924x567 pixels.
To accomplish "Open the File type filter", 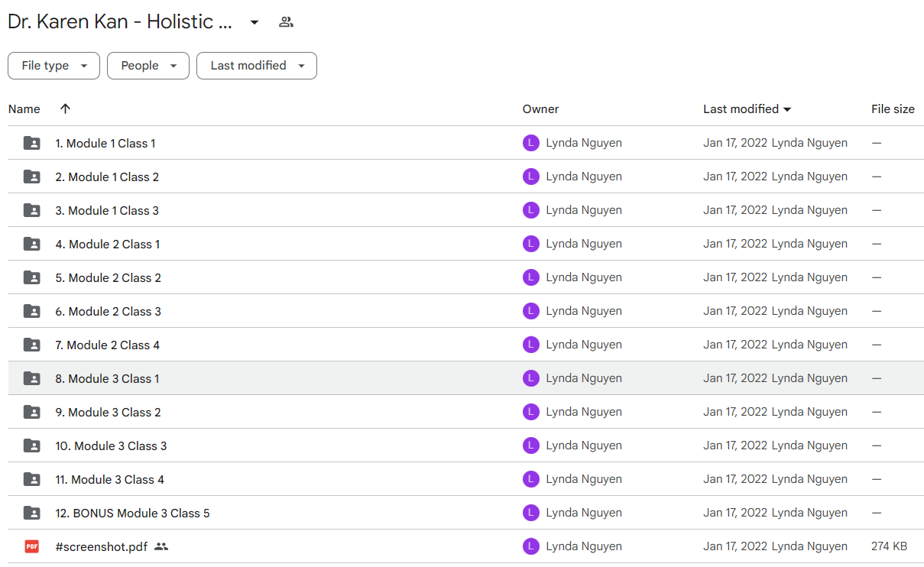I will pyautogui.click(x=53, y=66).
